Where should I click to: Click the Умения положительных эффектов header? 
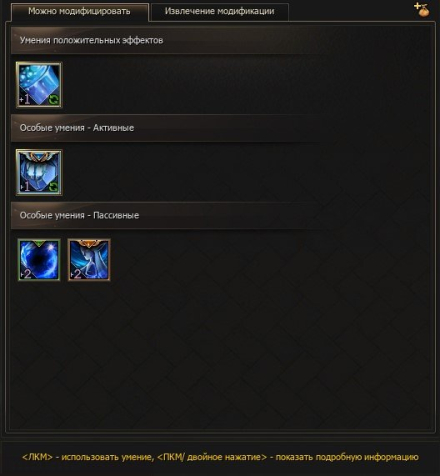click(91, 41)
